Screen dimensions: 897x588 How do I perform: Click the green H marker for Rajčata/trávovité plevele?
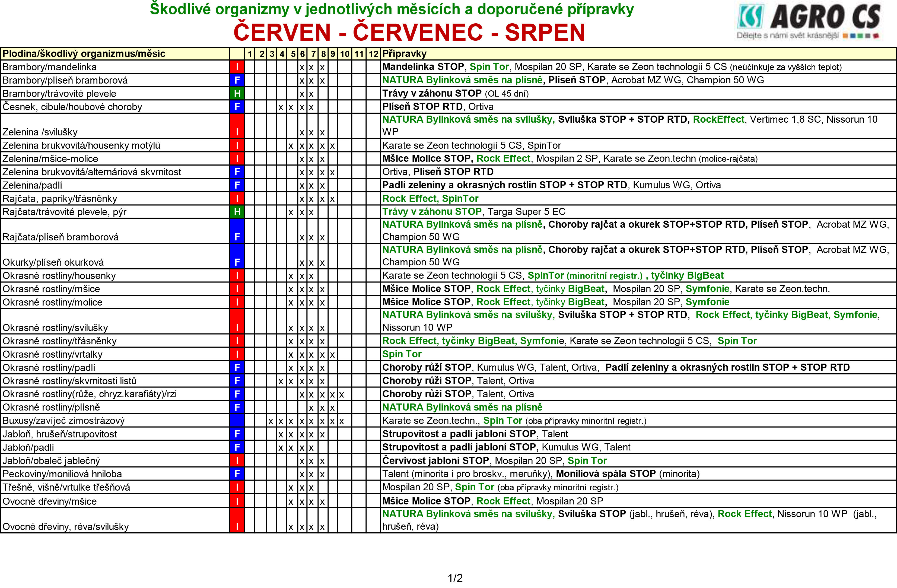pos(237,212)
